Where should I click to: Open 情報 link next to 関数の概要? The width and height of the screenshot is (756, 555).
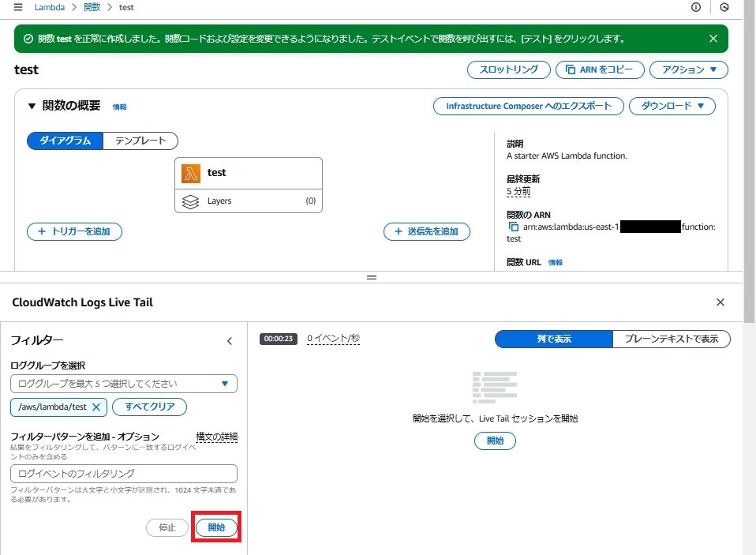120,107
